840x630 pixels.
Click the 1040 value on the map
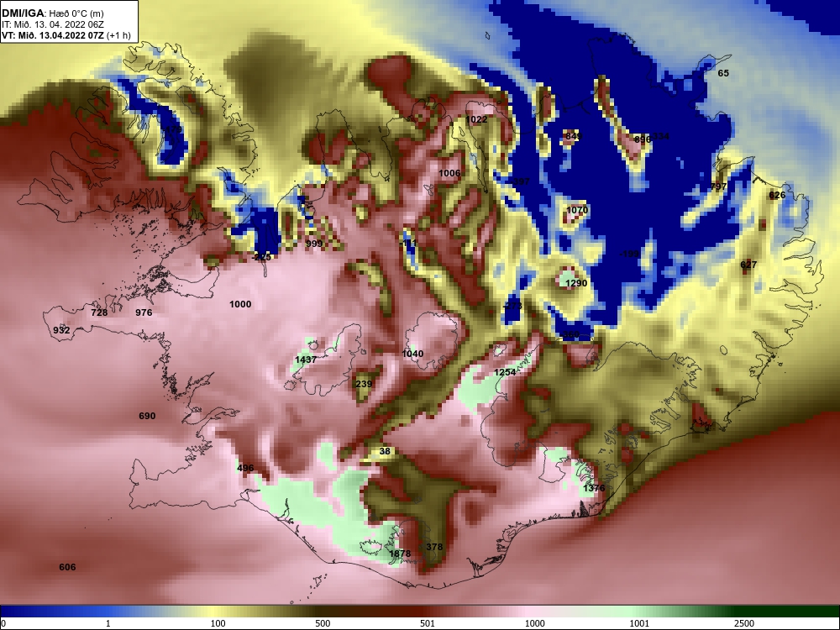412,354
